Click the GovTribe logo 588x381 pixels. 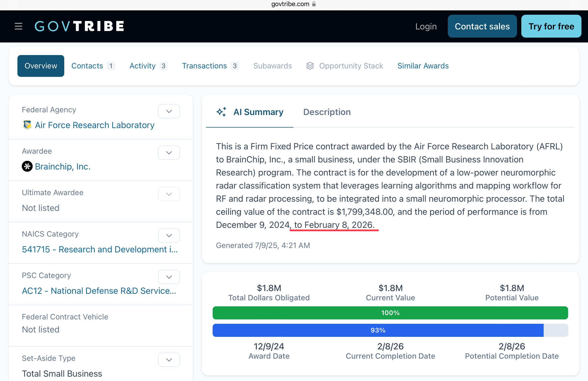pyautogui.click(x=79, y=26)
